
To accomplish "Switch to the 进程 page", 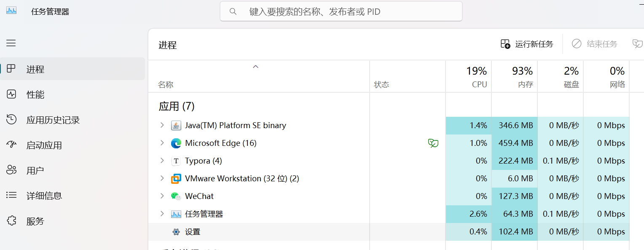I will point(72,69).
